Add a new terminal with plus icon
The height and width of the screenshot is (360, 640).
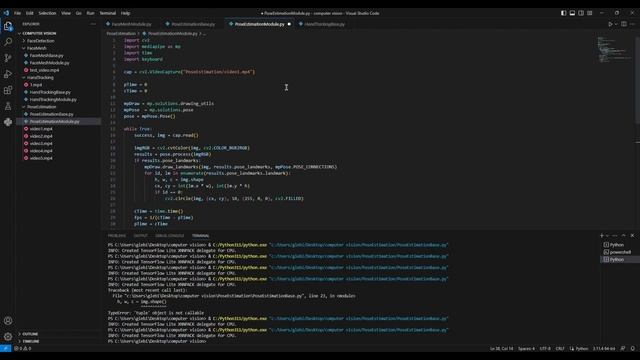coord(602,236)
